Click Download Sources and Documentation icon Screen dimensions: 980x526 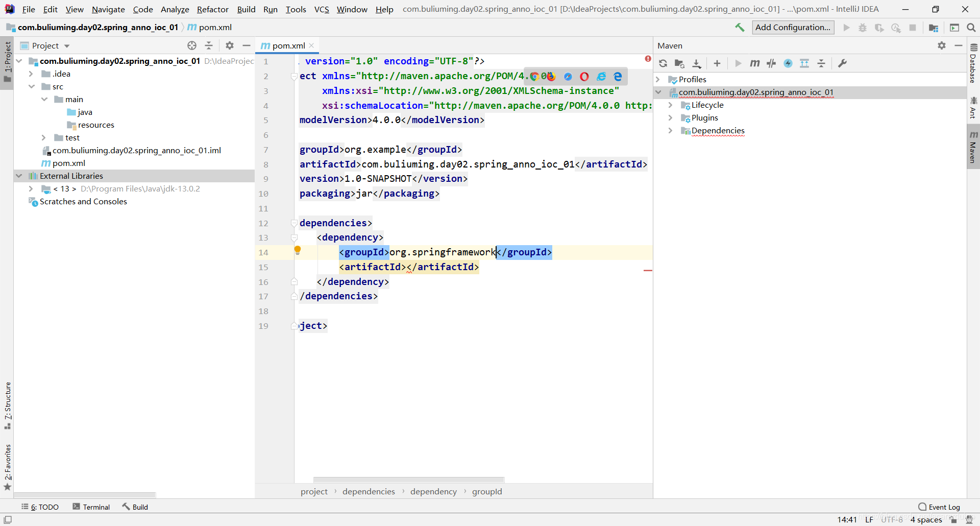click(x=697, y=63)
